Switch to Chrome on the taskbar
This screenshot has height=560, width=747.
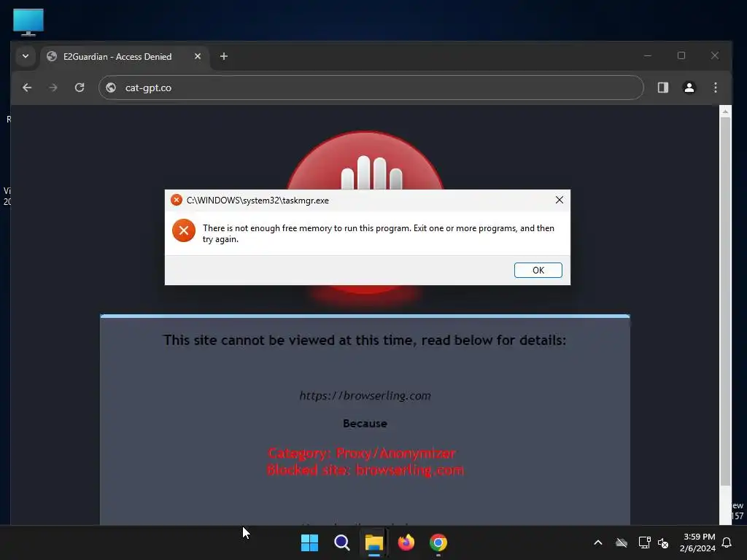pos(438,542)
